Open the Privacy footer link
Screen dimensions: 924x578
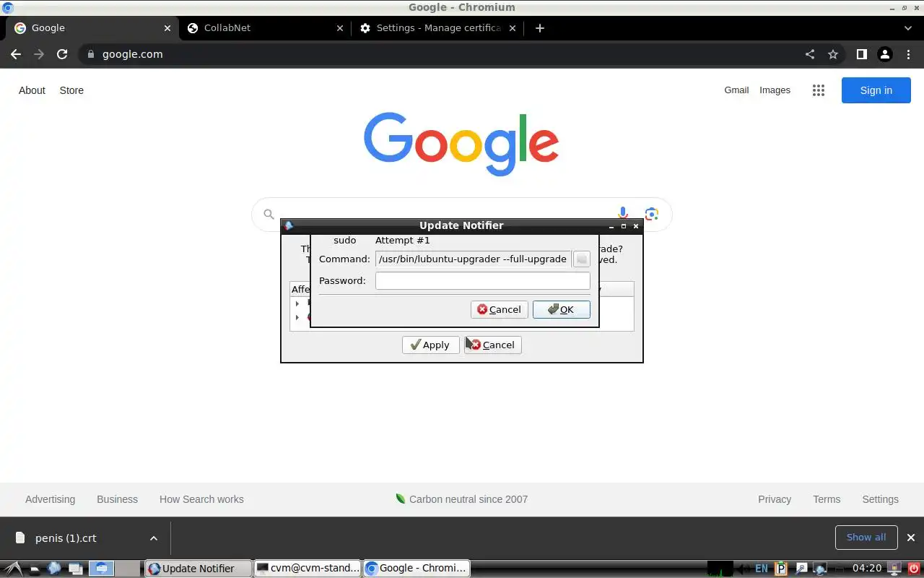[775, 499]
